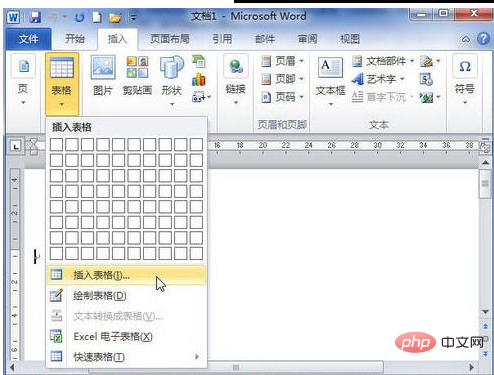Screen dimensions: 494x375
Task: Open the 符号 symbols dropdown
Action: 465,80
